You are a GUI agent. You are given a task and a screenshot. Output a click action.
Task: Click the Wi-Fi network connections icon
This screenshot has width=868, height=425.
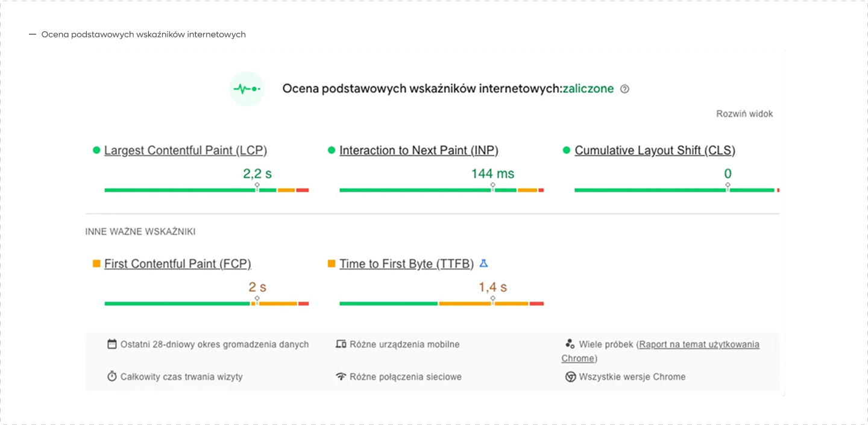pyautogui.click(x=341, y=377)
